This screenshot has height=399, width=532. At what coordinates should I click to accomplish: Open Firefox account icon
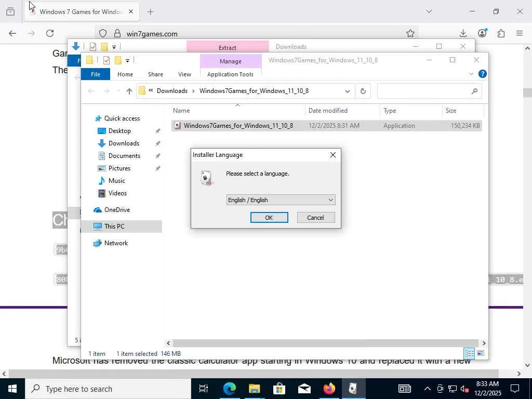point(482,33)
